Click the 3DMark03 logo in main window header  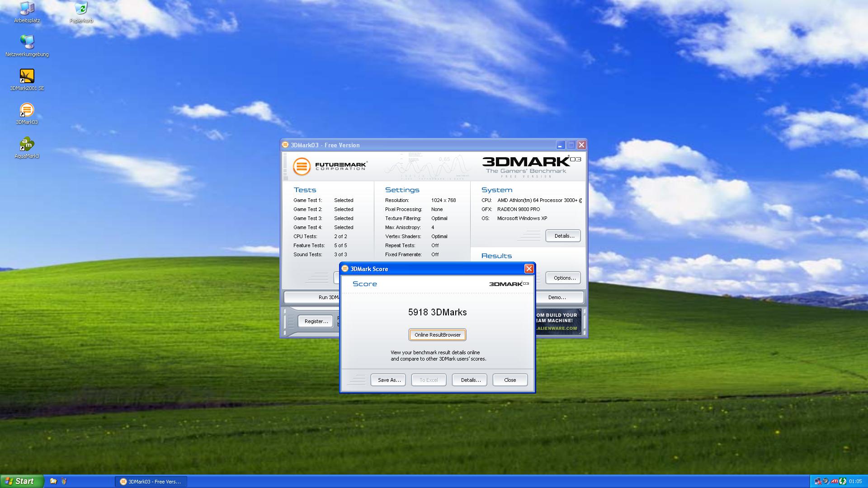(x=531, y=166)
